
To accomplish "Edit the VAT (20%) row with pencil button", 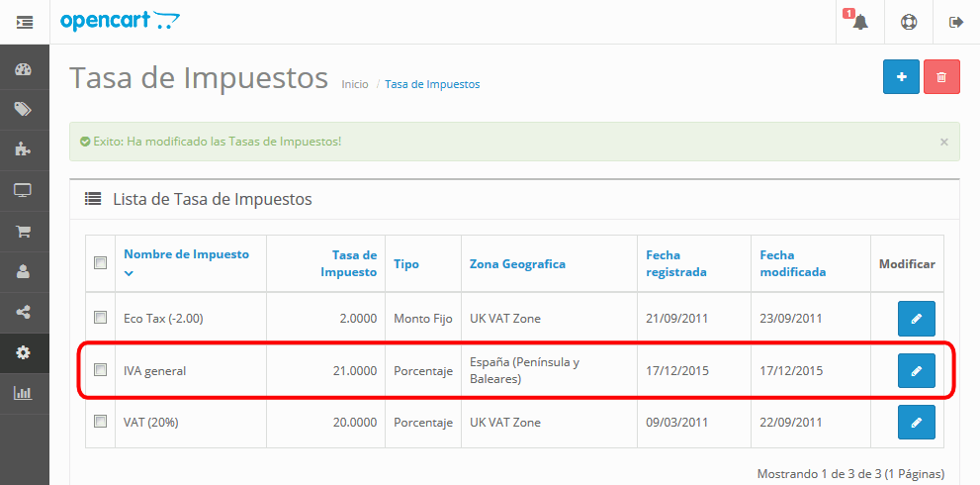I will 917,423.
